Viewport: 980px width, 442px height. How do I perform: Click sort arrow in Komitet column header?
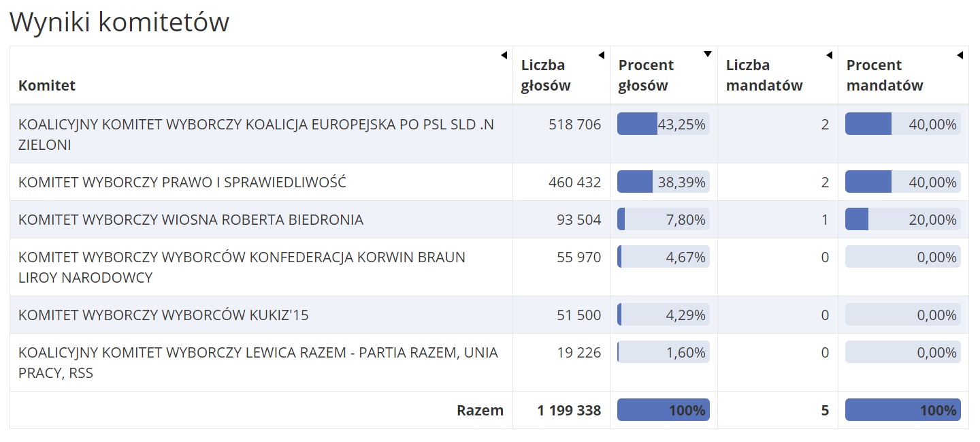(x=504, y=55)
